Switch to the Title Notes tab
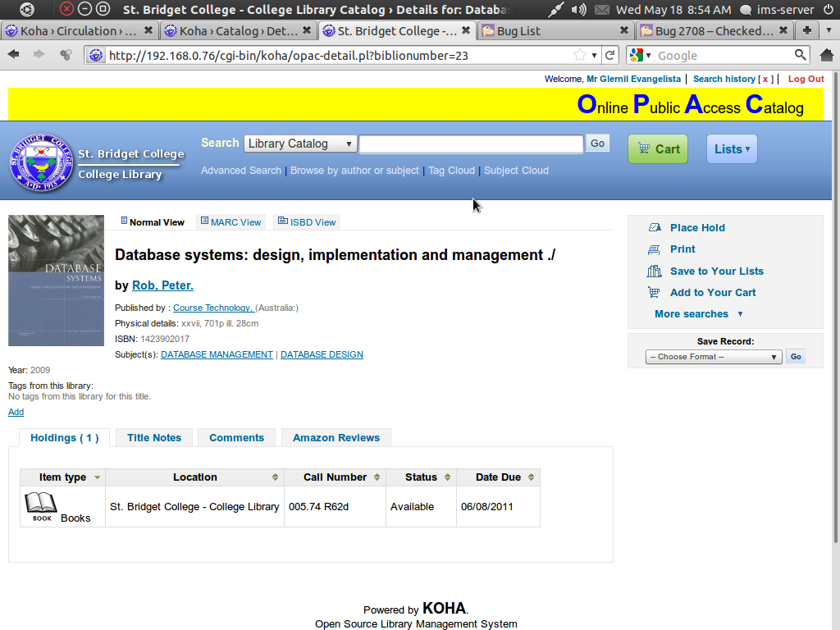 pyautogui.click(x=154, y=438)
